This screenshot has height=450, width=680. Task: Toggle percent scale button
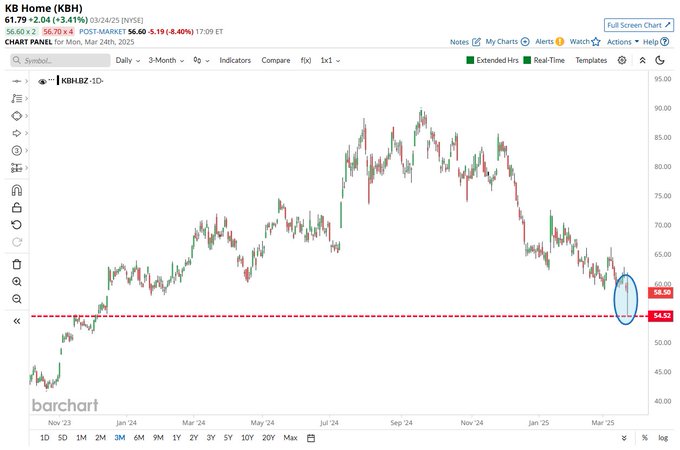coord(645,438)
